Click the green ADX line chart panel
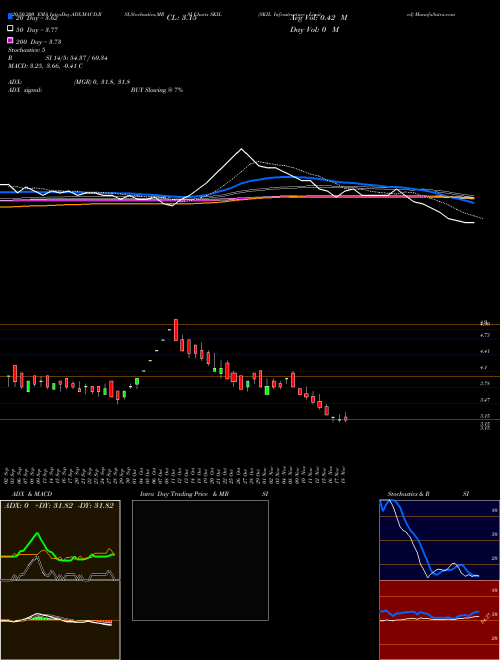The image size is (500, 660). click(x=60, y=540)
